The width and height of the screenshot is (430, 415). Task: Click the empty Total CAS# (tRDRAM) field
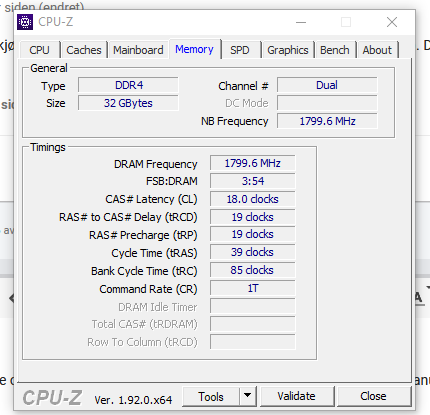[253, 324]
